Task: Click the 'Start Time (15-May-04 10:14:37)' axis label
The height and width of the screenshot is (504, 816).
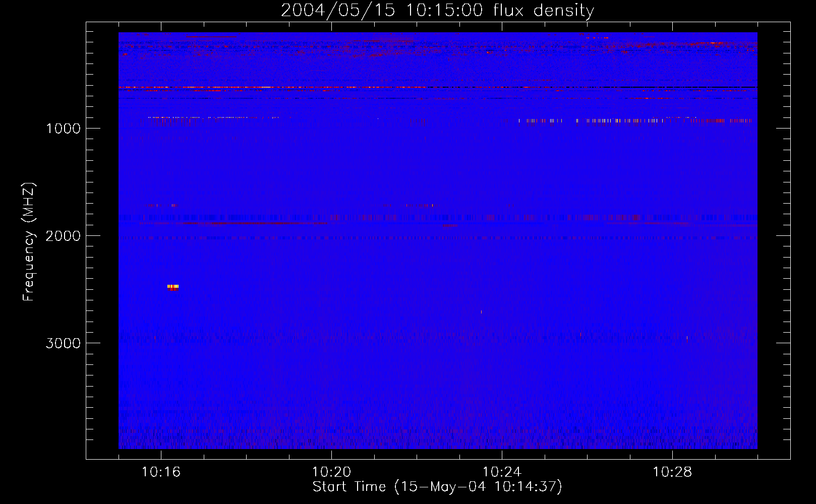Action: [x=437, y=487]
